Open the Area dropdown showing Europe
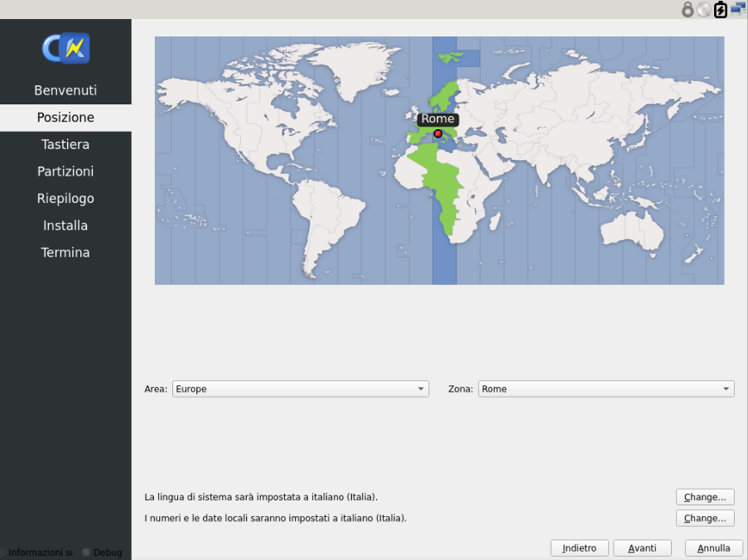748x560 pixels. point(300,389)
